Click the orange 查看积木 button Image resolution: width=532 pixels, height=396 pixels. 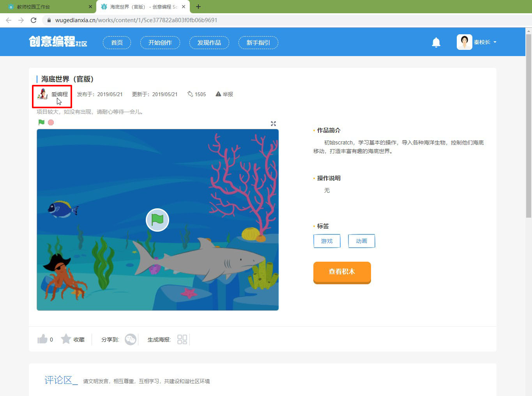coord(342,272)
